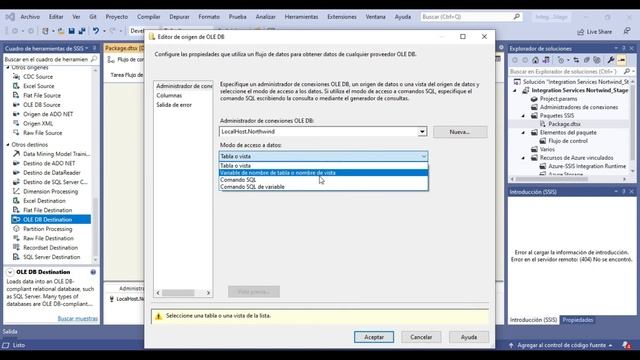Click the undo toolbar icon
This screenshot has width=640, height=360.
pos(96,31)
